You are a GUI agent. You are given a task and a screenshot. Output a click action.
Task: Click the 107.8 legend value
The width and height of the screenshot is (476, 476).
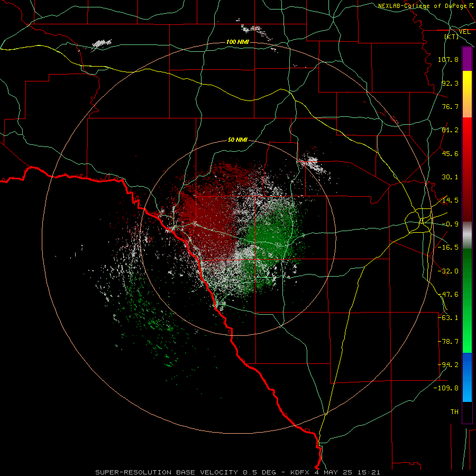(x=448, y=59)
